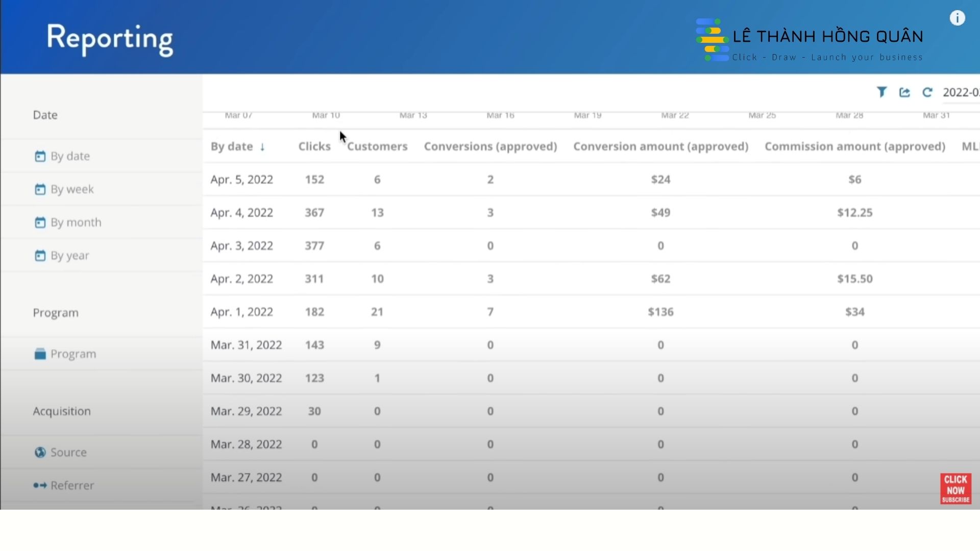Sort by Commission amount (approved) header

click(x=854, y=147)
